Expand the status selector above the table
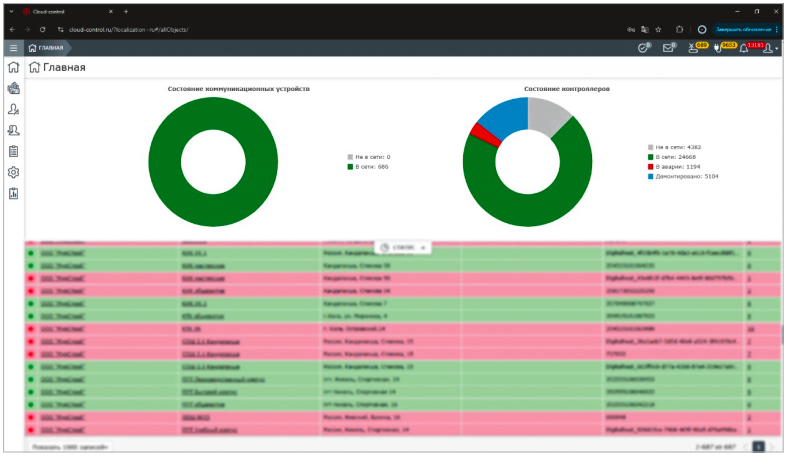This screenshot has height=457, width=787. (403, 246)
